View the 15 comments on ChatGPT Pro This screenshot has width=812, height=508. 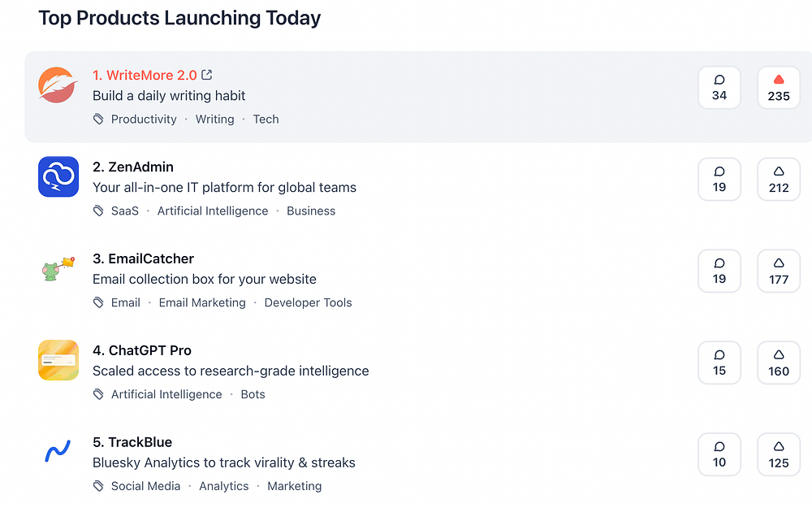[x=719, y=363]
